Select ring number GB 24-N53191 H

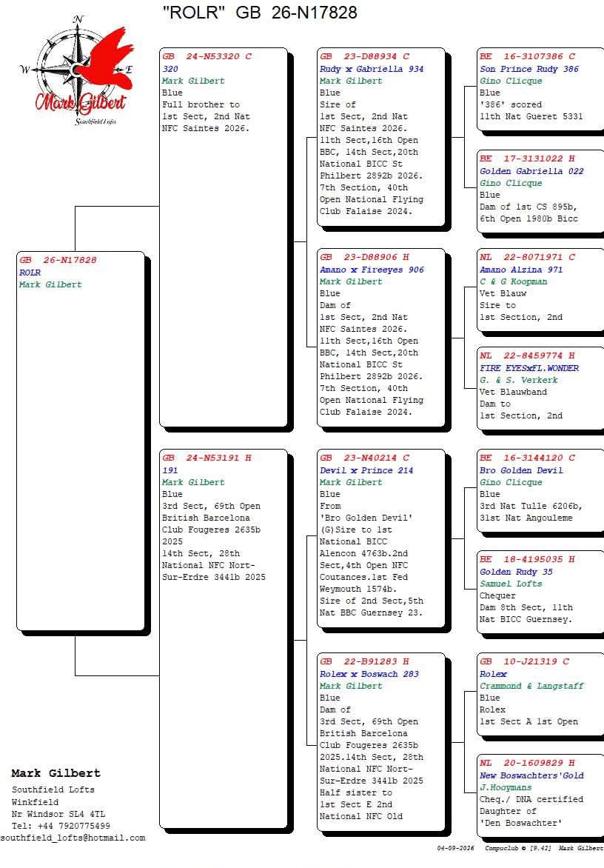207,458
